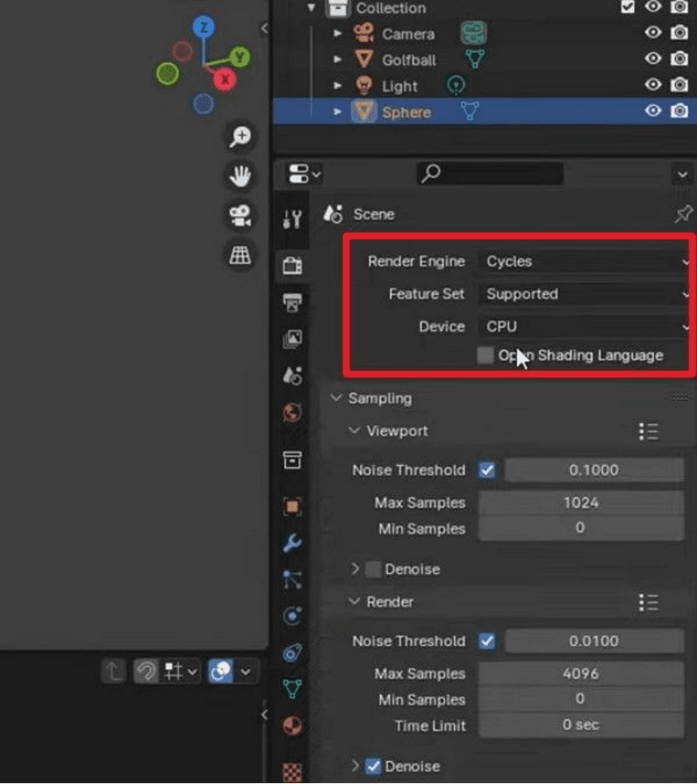Pin the Scene properties panel
The width and height of the screenshot is (697, 784).
683,214
